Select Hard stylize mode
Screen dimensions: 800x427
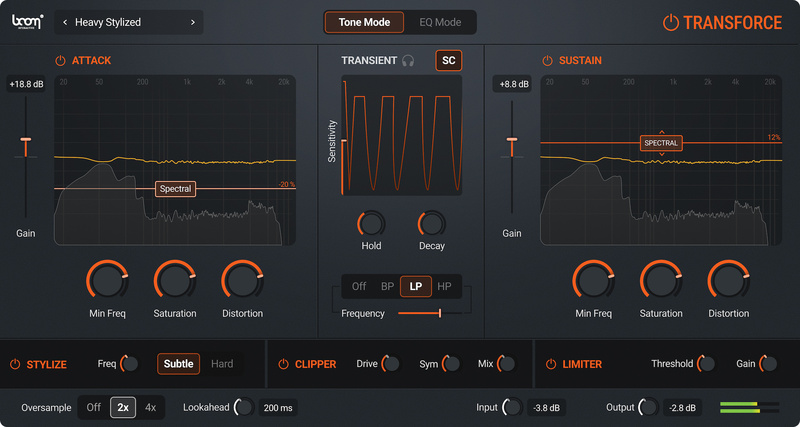(x=222, y=364)
